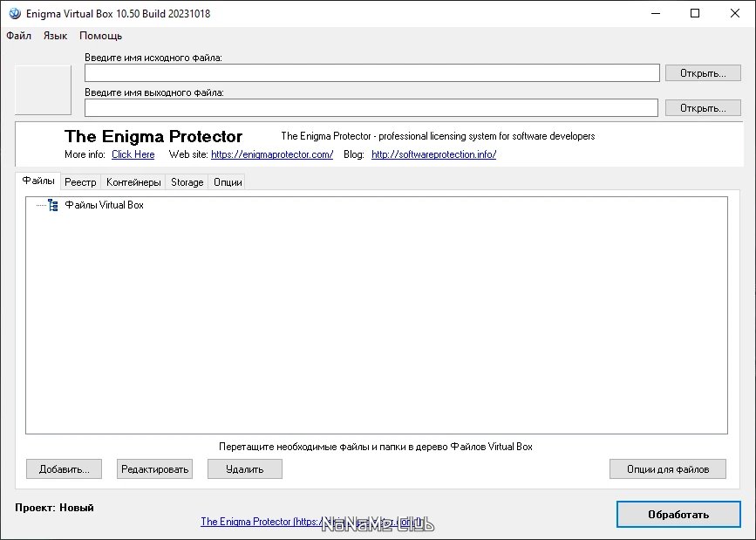Open the enigmaprotector.com website link

pos(272,154)
